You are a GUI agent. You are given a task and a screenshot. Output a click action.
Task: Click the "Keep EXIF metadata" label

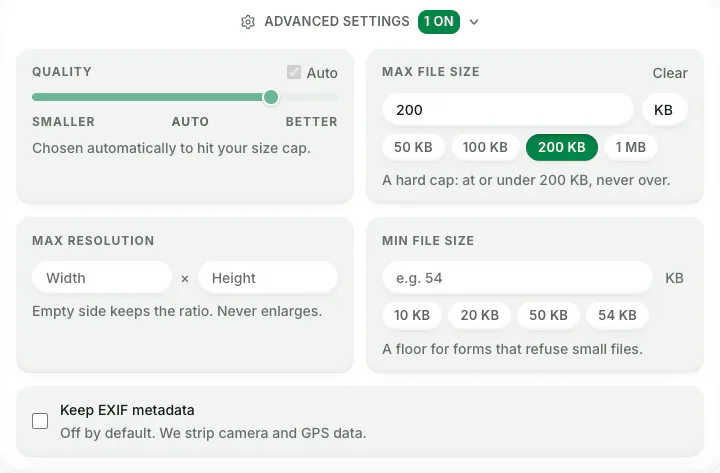[127, 410]
